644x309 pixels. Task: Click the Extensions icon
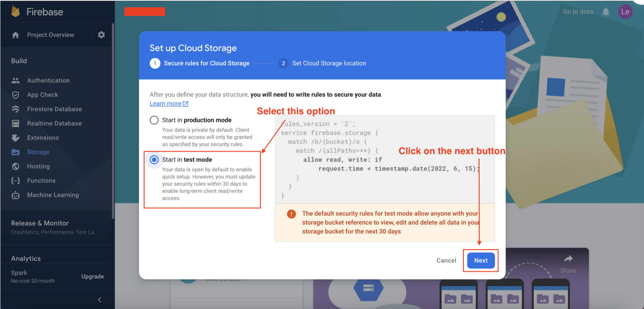[15, 138]
